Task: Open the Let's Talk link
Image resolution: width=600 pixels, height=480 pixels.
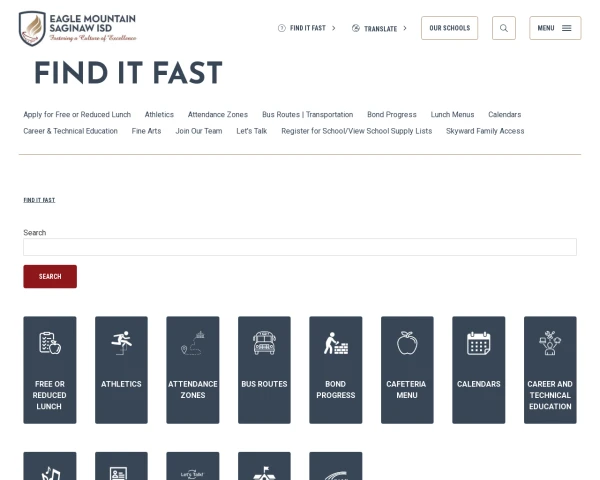Action: tap(252, 131)
